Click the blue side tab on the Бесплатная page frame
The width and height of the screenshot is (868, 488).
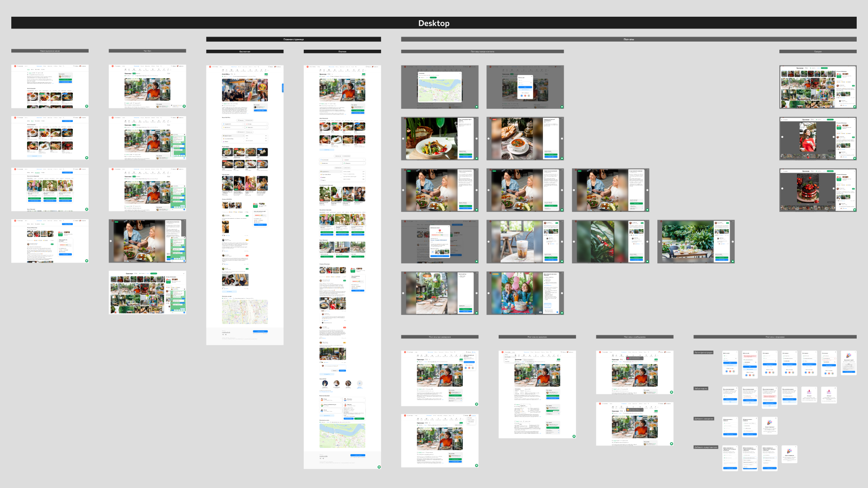[x=283, y=88]
